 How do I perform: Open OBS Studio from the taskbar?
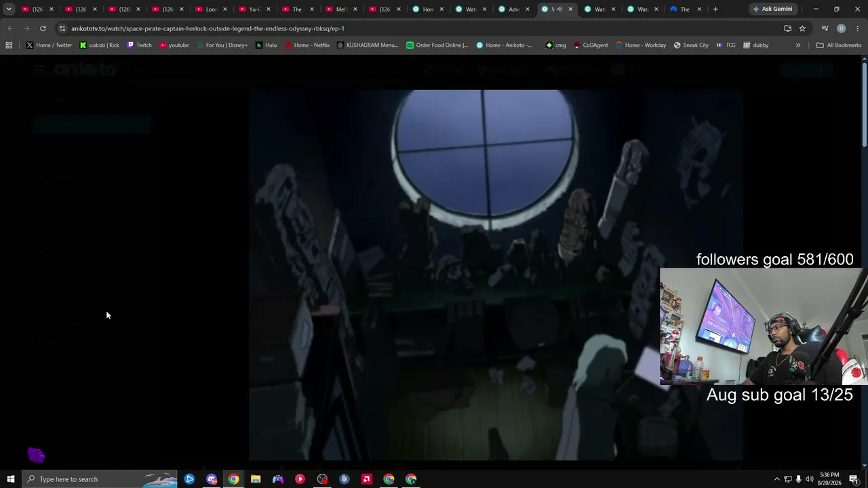point(322,479)
